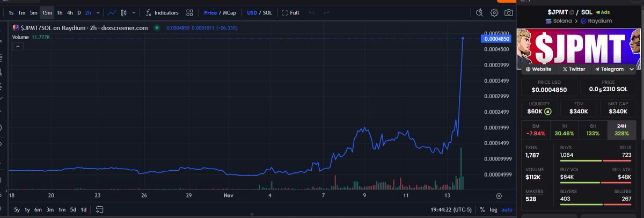Collapse the chart legend arrow
This screenshot has height=218, width=644.
(18, 47)
